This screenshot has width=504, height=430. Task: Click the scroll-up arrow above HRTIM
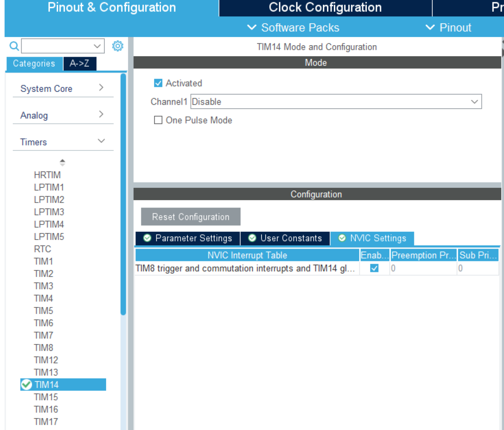tap(63, 162)
